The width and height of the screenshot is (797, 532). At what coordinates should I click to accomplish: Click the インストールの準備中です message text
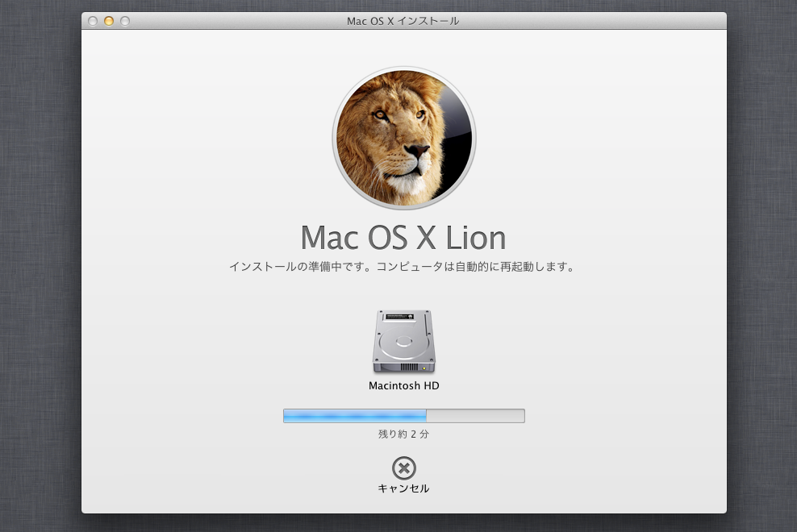(x=402, y=267)
